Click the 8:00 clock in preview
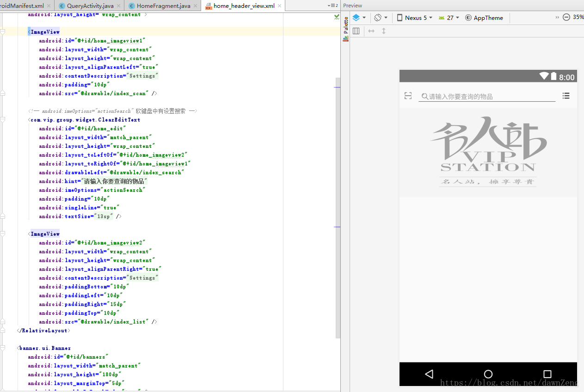This screenshot has height=392, width=584. [567, 77]
